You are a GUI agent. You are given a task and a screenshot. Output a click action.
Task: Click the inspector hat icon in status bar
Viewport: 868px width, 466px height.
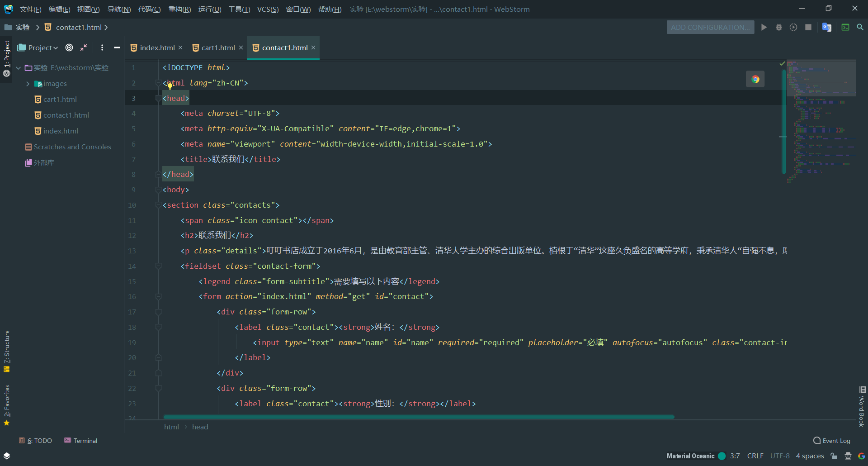(848, 456)
